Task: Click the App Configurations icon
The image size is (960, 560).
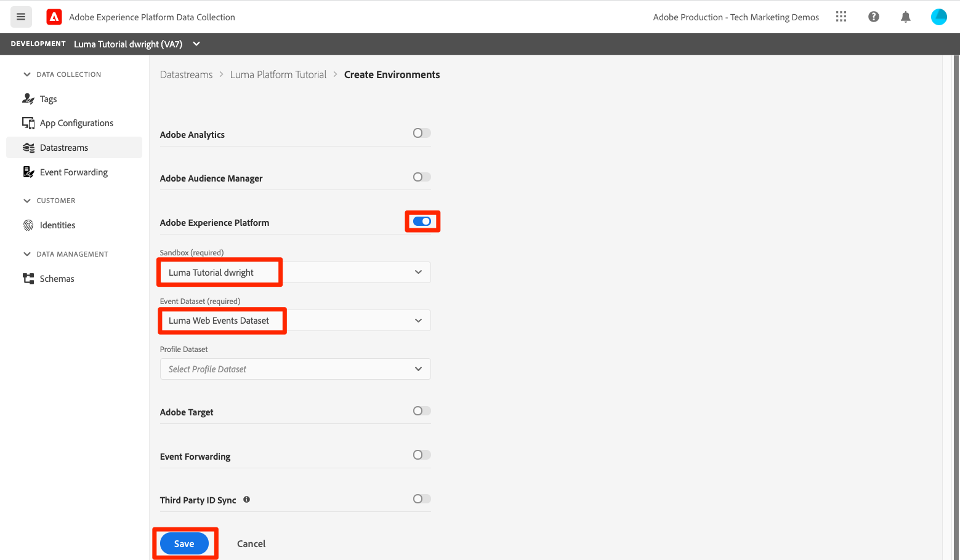Action: point(28,123)
